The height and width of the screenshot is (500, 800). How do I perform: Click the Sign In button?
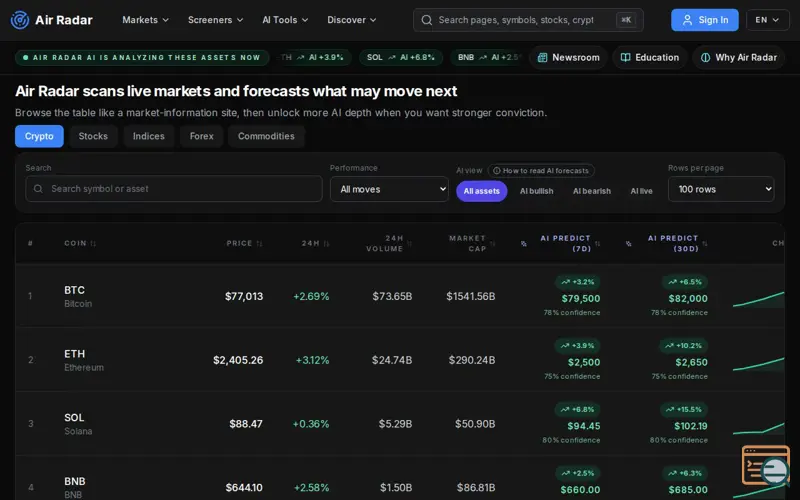coord(705,20)
